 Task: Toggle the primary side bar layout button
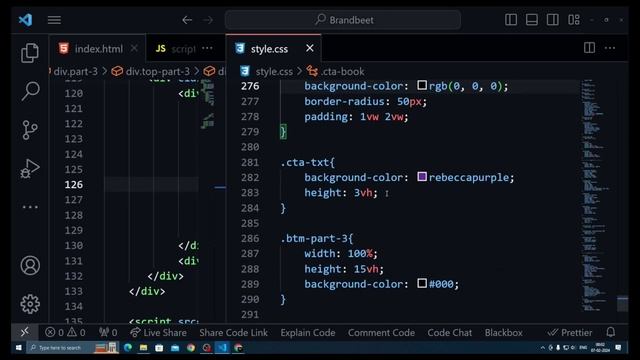point(511,20)
